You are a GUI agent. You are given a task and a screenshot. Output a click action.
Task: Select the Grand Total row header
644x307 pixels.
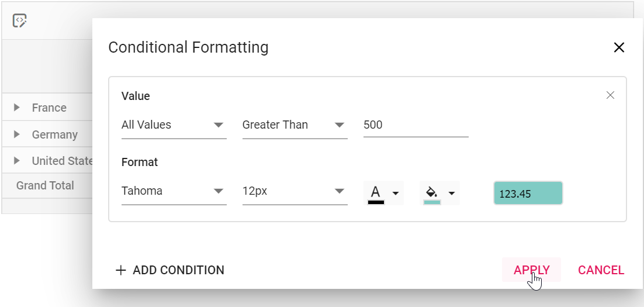pyautogui.click(x=45, y=185)
